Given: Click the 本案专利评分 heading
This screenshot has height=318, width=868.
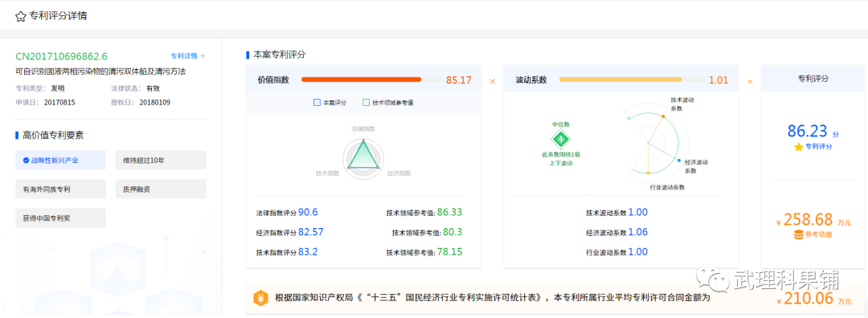Looking at the screenshot, I should click(280, 55).
